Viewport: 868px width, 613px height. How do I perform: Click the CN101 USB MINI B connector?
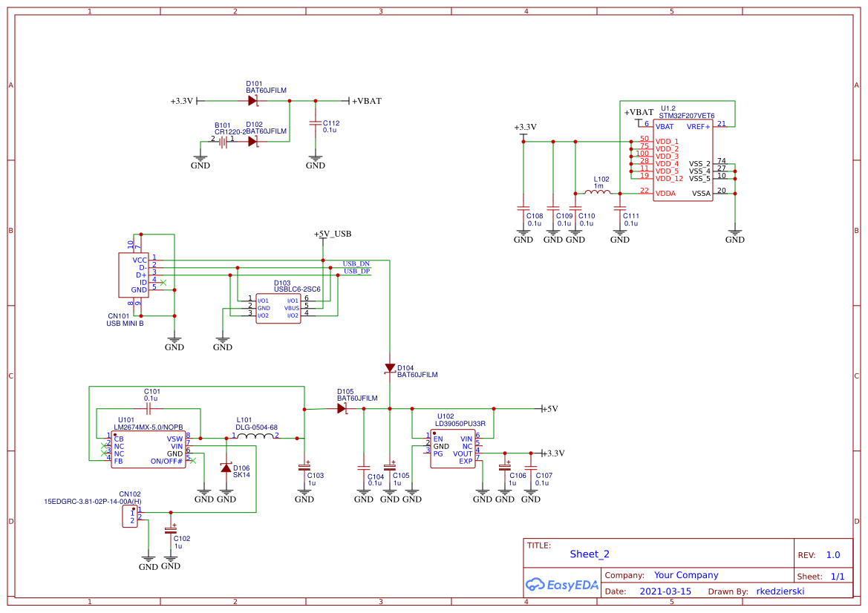(x=134, y=275)
